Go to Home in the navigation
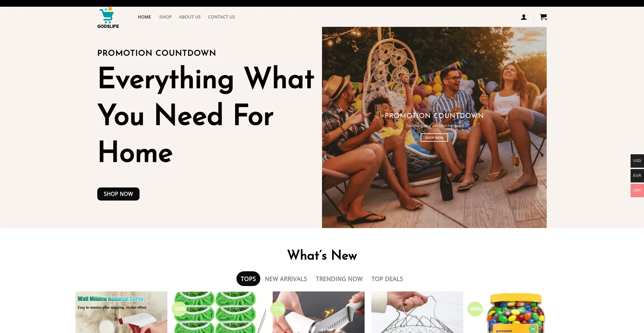The height and width of the screenshot is (333, 644). click(x=144, y=17)
